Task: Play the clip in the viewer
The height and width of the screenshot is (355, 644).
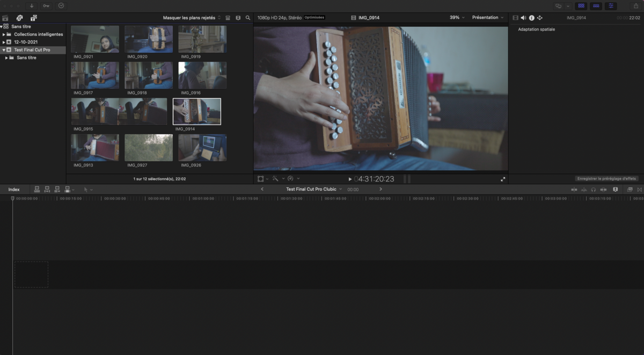Action: coord(350,179)
